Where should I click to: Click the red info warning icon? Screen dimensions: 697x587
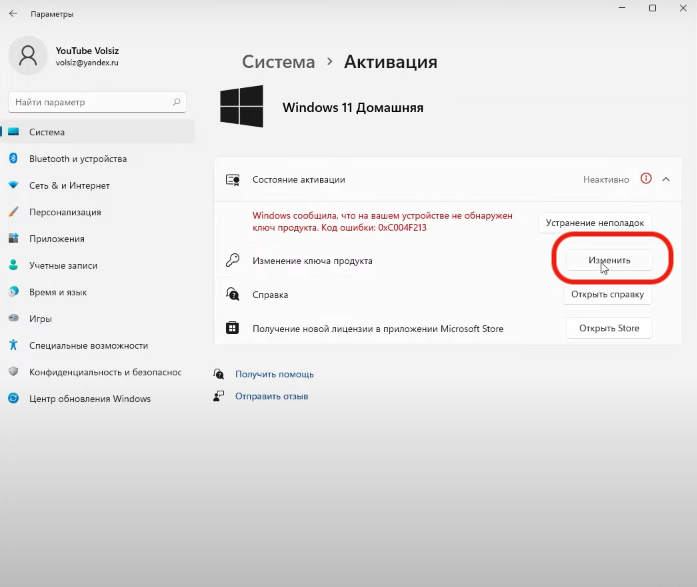pyautogui.click(x=646, y=179)
